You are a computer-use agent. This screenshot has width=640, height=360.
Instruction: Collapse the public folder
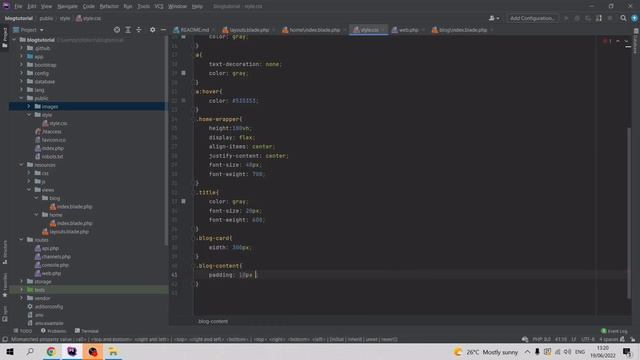coord(22,98)
